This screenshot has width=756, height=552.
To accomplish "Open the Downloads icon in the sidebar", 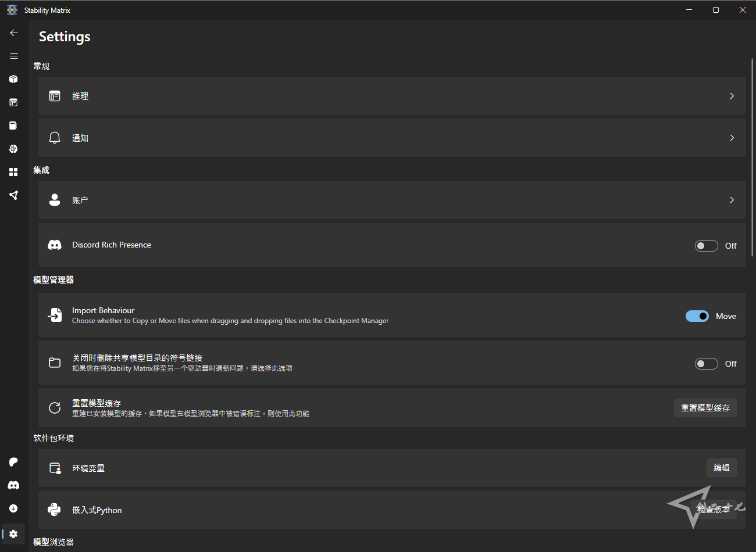I will pos(14,508).
